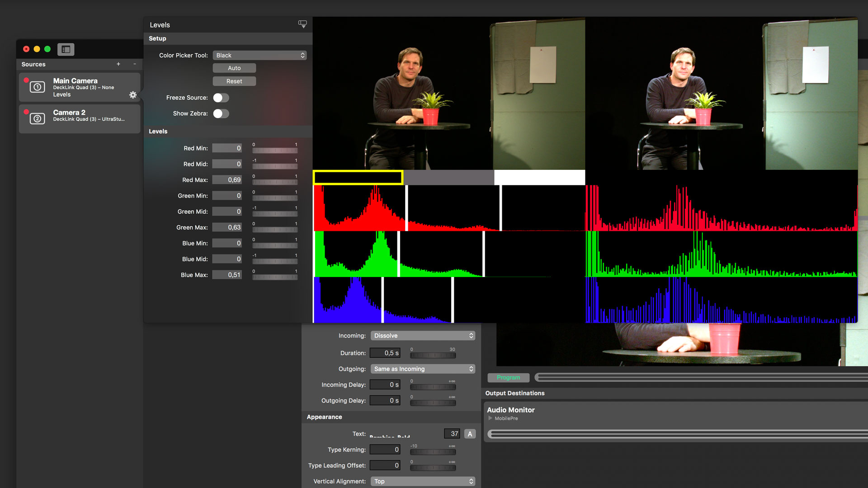Screen dimensions: 868x488
Task: Expand Audio Monitor disclosure triangle
Action: tap(490, 418)
